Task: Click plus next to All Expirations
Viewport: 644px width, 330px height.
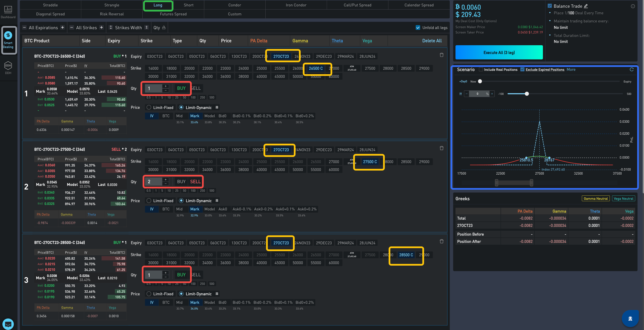Action: pos(63,27)
